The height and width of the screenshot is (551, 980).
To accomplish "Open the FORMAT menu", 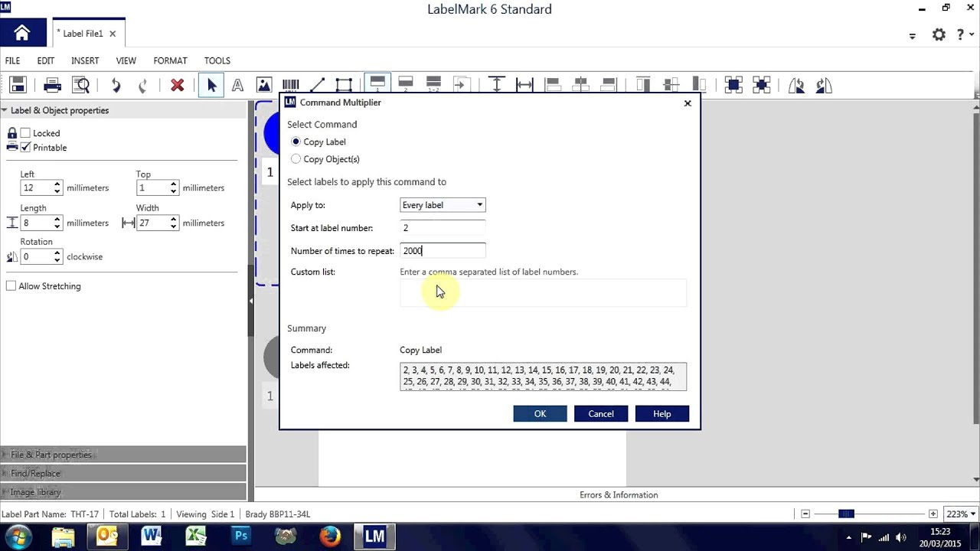I will tap(170, 60).
